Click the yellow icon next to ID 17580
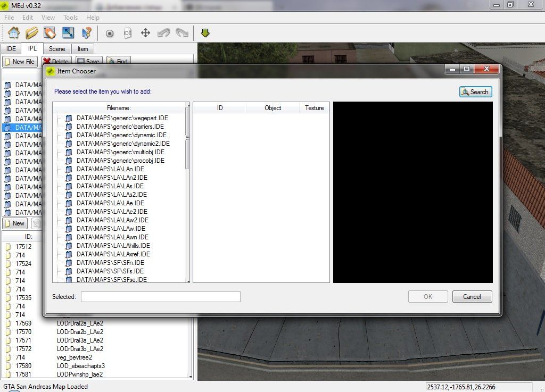This screenshot has height=392, width=545. [8, 366]
